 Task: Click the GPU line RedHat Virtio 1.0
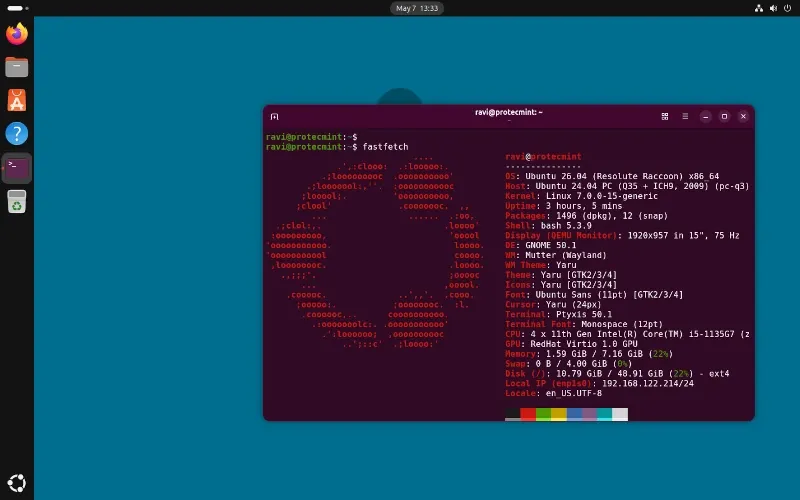[x=571, y=344]
